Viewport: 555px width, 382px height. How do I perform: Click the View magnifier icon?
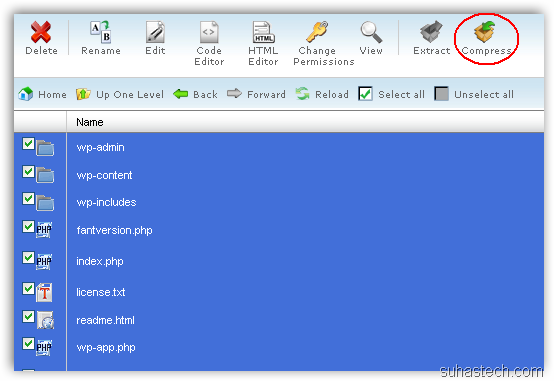coord(371,32)
